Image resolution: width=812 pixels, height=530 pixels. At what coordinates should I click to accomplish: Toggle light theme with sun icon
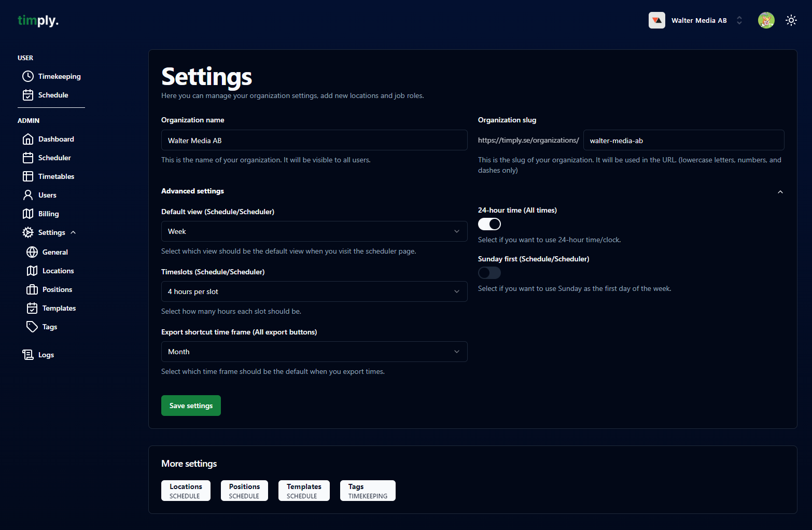791,20
